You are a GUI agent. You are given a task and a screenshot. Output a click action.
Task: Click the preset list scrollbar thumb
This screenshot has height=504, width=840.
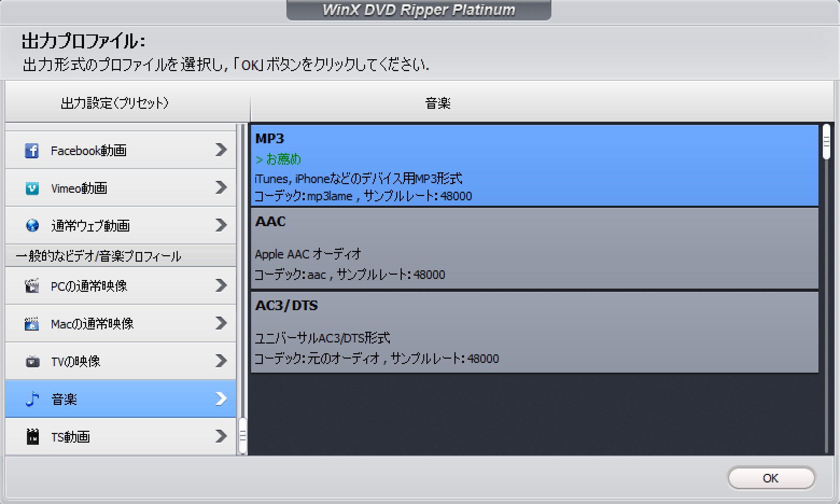pos(243,436)
